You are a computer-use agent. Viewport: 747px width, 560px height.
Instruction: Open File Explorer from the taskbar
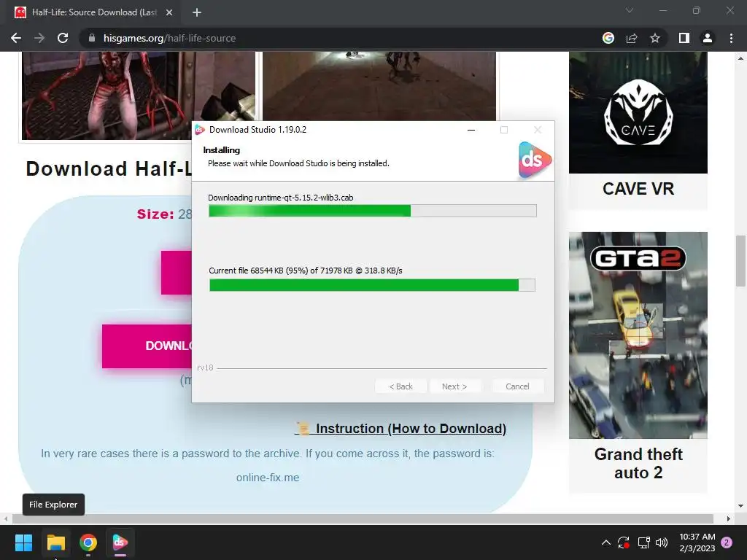pos(55,542)
